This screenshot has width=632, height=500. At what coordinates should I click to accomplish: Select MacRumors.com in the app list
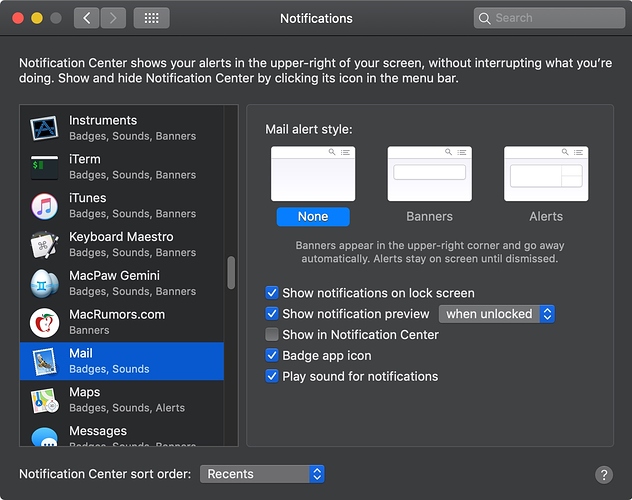click(x=122, y=322)
